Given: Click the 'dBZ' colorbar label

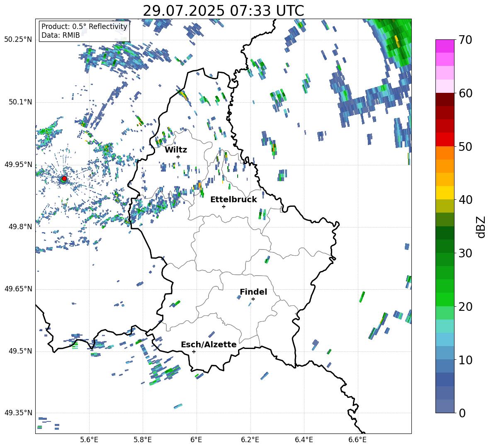Looking at the screenshot, I should coord(480,227).
